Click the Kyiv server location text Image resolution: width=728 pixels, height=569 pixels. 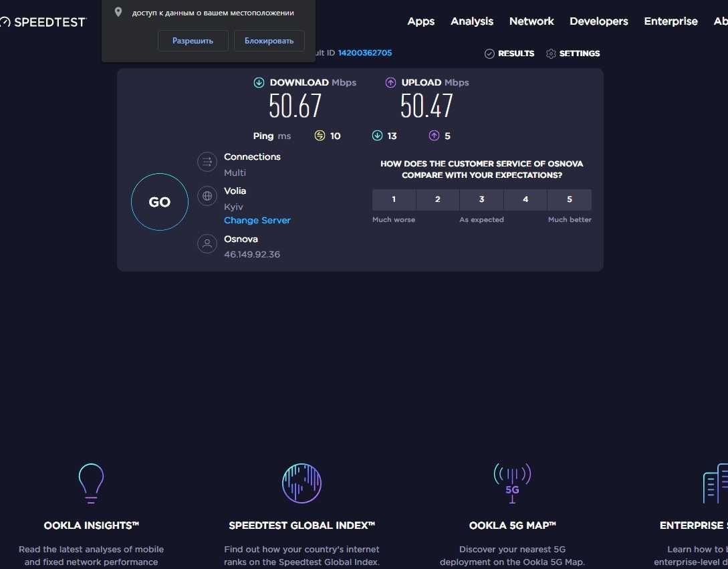pyautogui.click(x=233, y=207)
